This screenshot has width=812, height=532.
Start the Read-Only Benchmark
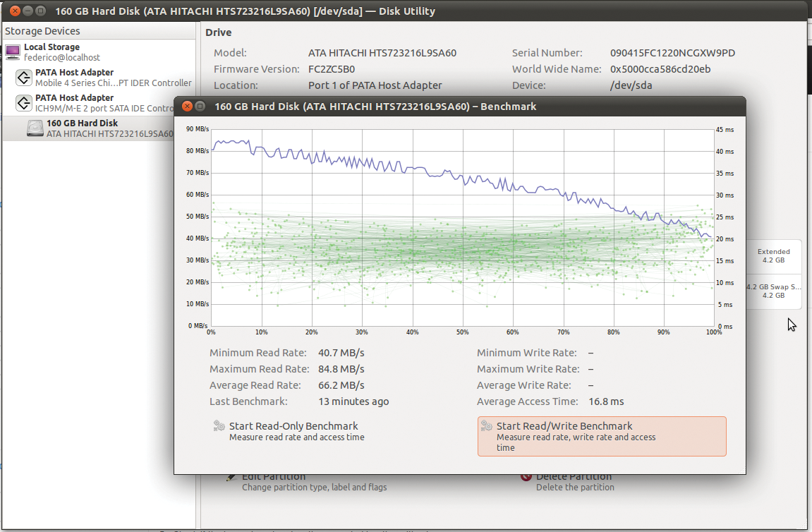(x=293, y=426)
